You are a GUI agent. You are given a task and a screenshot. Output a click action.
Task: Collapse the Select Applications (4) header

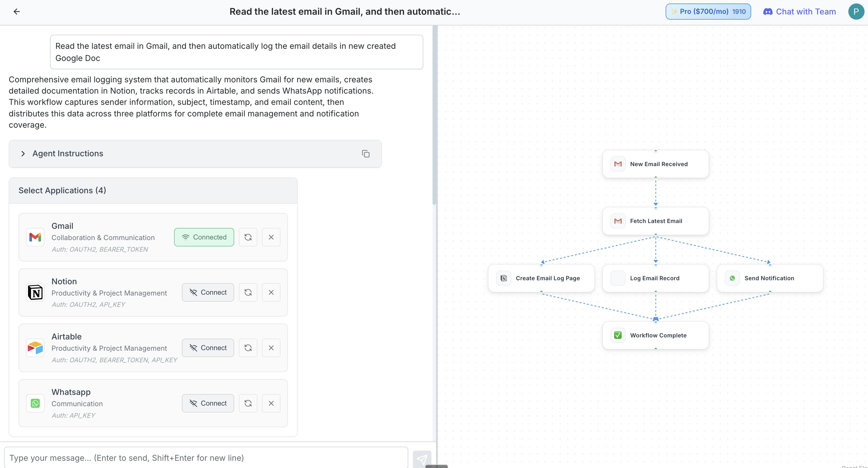click(x=153, y=191)
